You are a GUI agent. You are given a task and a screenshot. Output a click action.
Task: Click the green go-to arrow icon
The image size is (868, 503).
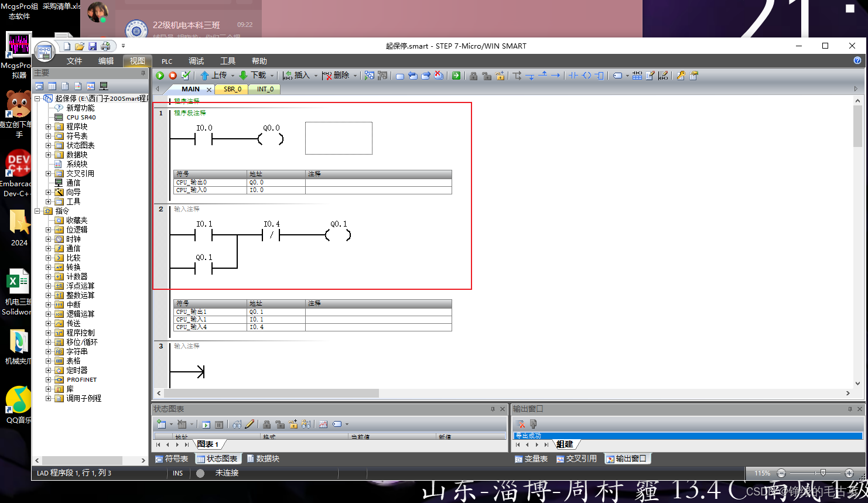click(x=456, y=76)
